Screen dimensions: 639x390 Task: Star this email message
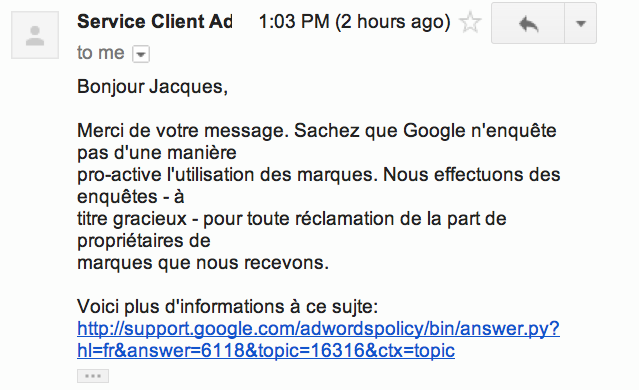[x=470, y=22]
